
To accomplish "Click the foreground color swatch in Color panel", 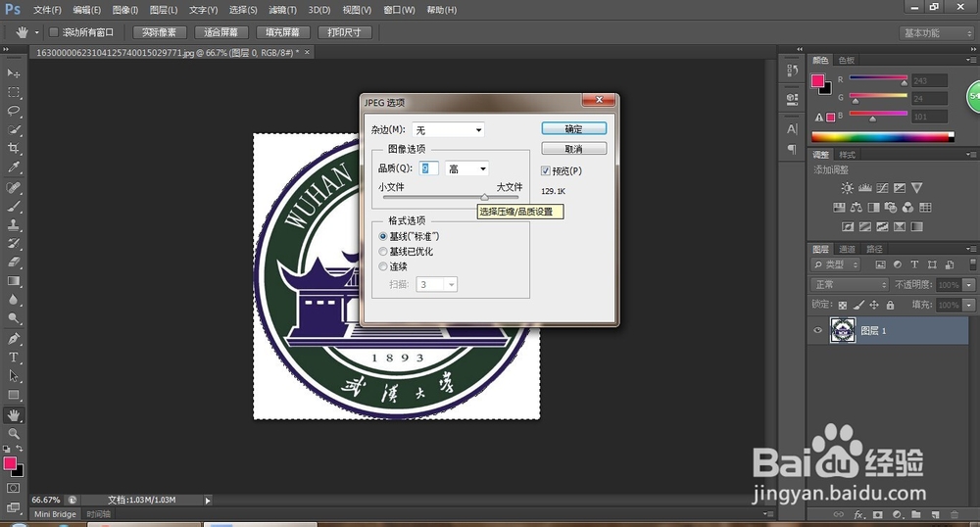I will 817,80.
